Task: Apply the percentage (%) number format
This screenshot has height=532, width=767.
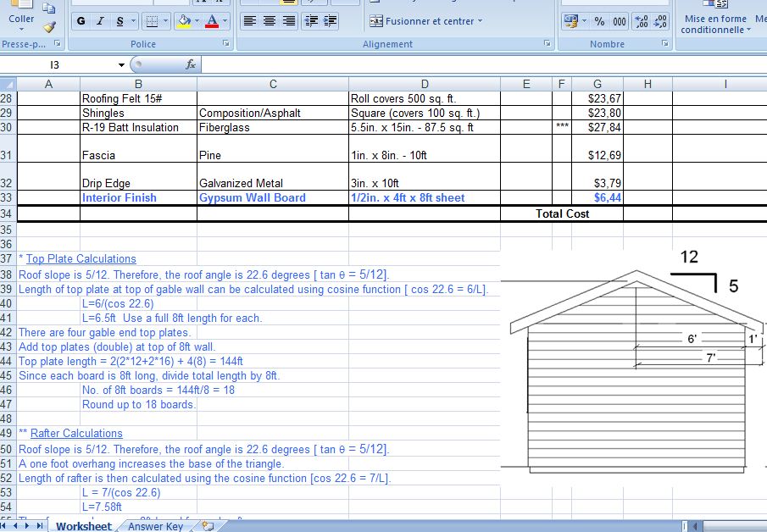Action: point(599,21)
